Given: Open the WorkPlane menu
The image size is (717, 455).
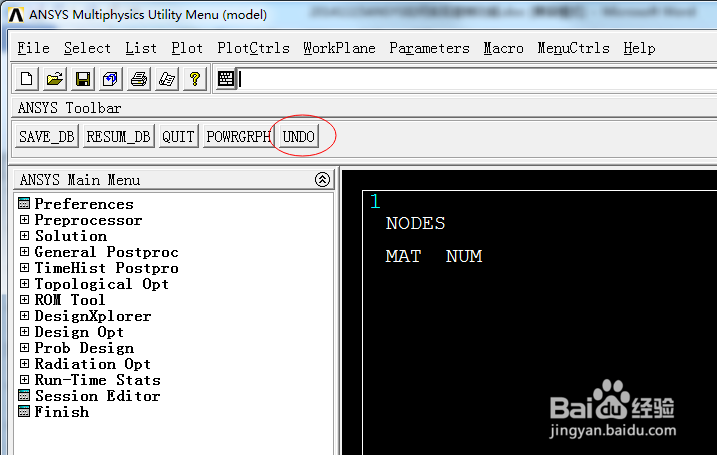Looking at the screenshot, I should click(x=339, y=48).
